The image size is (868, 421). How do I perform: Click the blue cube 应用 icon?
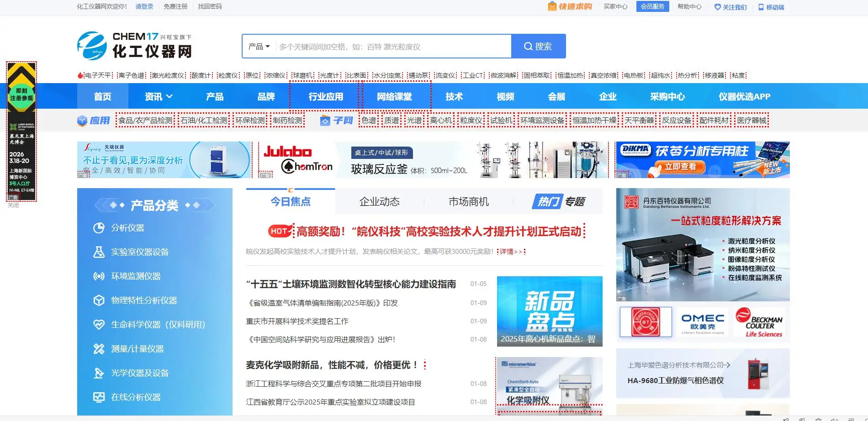tap(82, 120)
